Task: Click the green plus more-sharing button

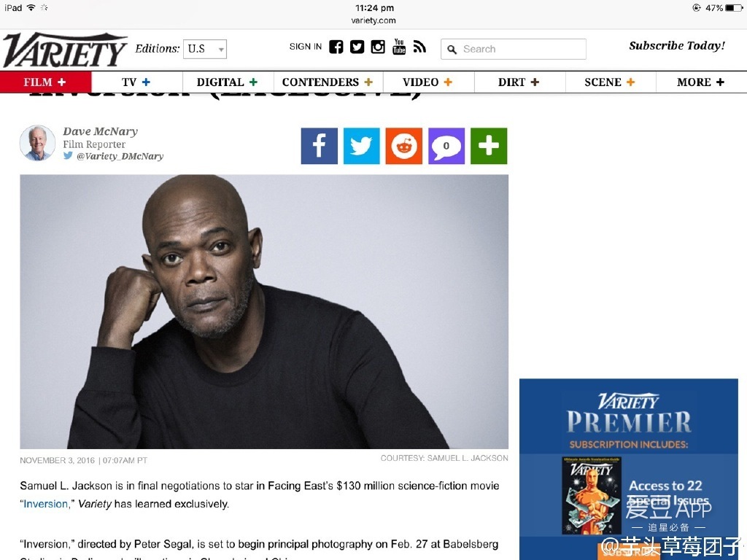Action: (x=489, y=146)
